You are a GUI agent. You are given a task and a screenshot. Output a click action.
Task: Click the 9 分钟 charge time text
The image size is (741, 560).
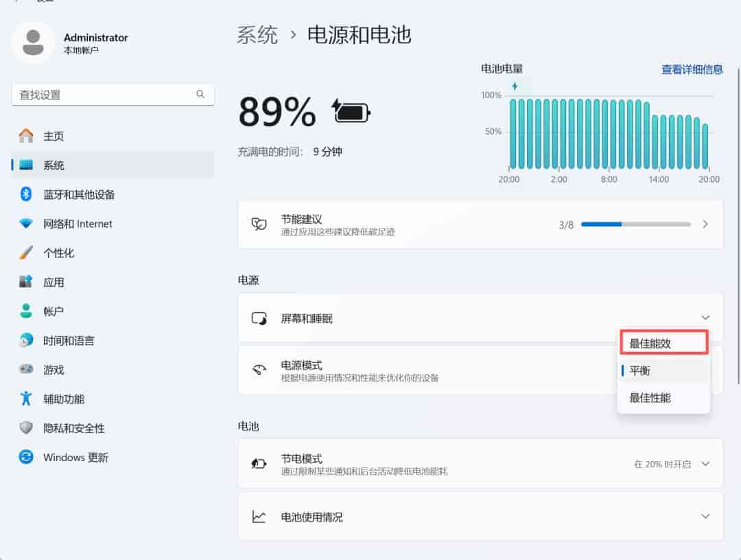click(327, 152)
